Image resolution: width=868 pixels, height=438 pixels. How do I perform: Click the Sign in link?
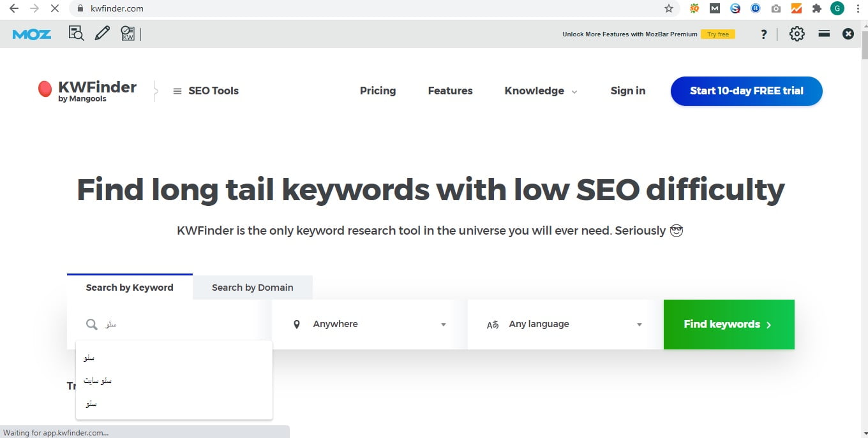(628, 91)
